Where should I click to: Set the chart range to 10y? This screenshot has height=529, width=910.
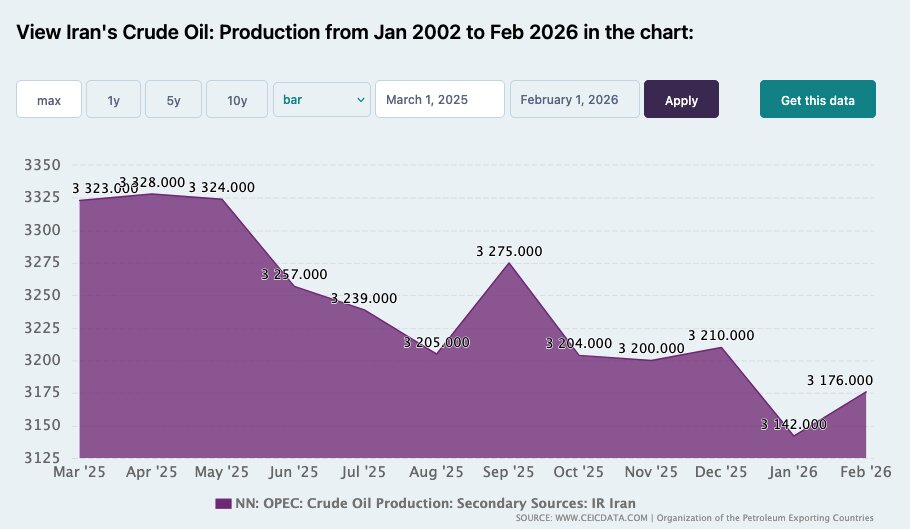tap(237, 100)
